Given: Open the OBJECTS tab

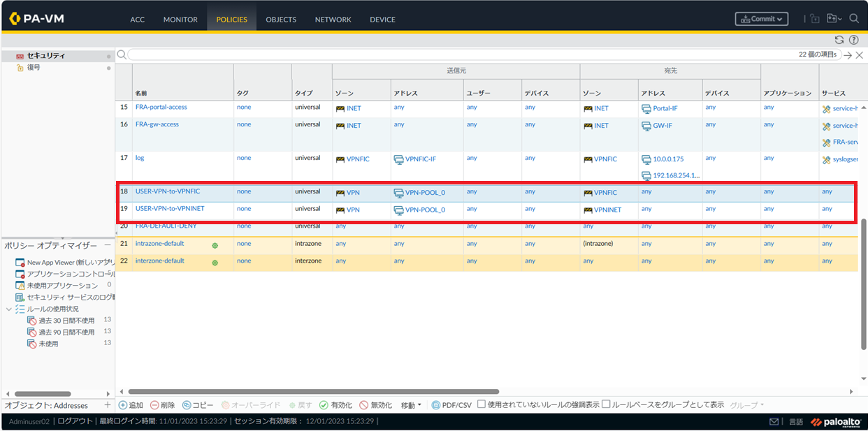Looking at the screenshot, I should pos(281,20).
